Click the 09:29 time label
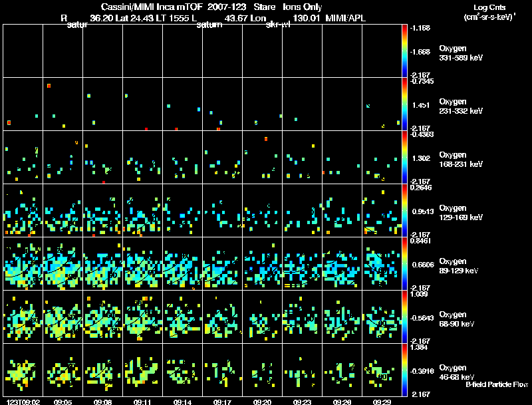Image resolution: width=532 pixels, height=405 pixels. (382, 402)
